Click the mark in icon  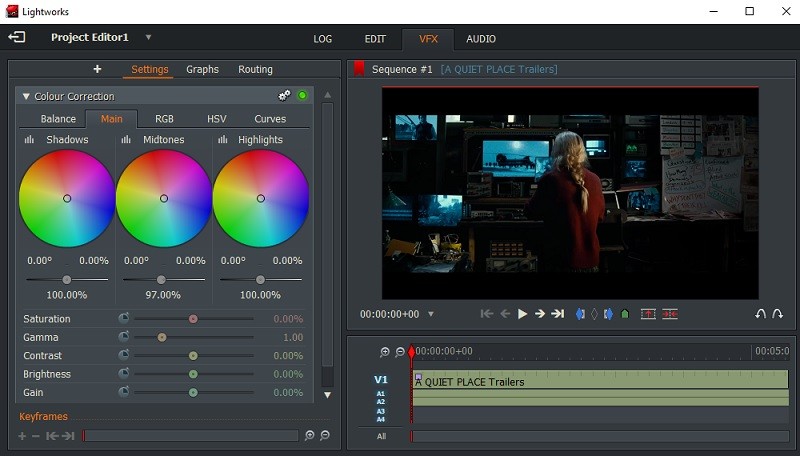coord(580,314)
